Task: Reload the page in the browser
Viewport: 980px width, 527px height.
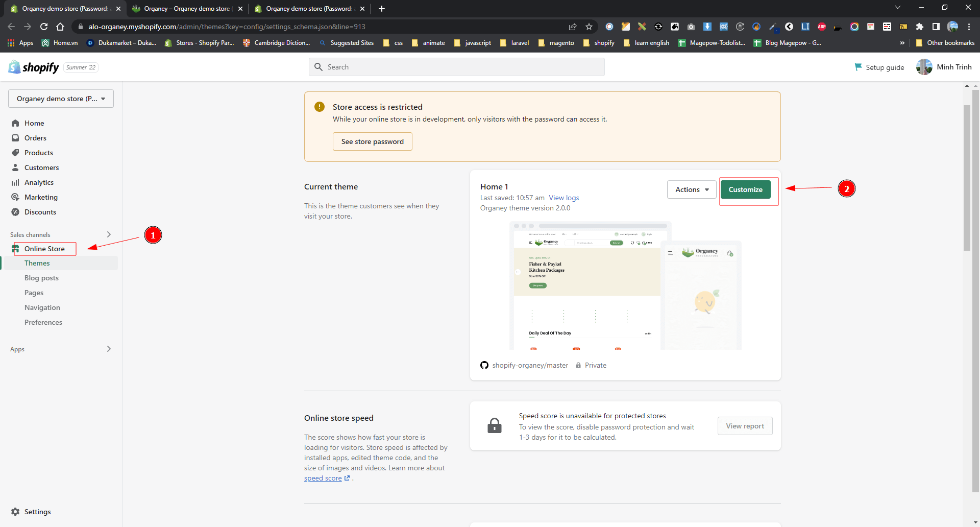Action: [44, 27]
